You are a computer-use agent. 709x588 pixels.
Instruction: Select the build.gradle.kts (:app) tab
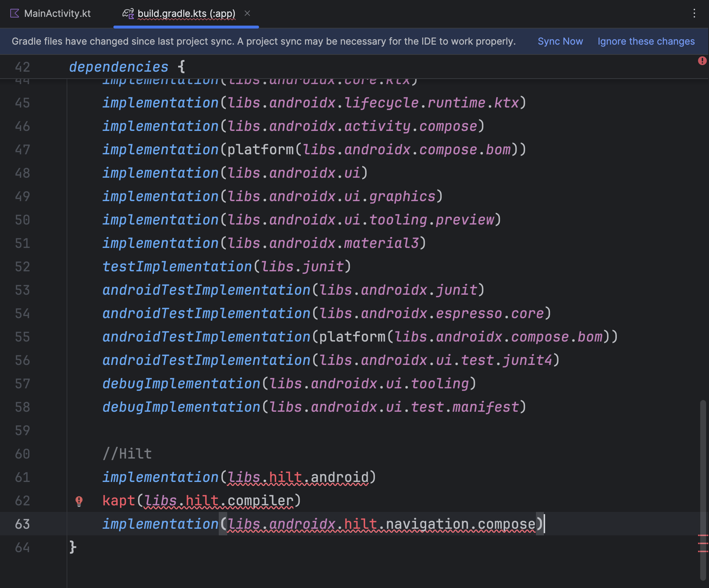186,14
